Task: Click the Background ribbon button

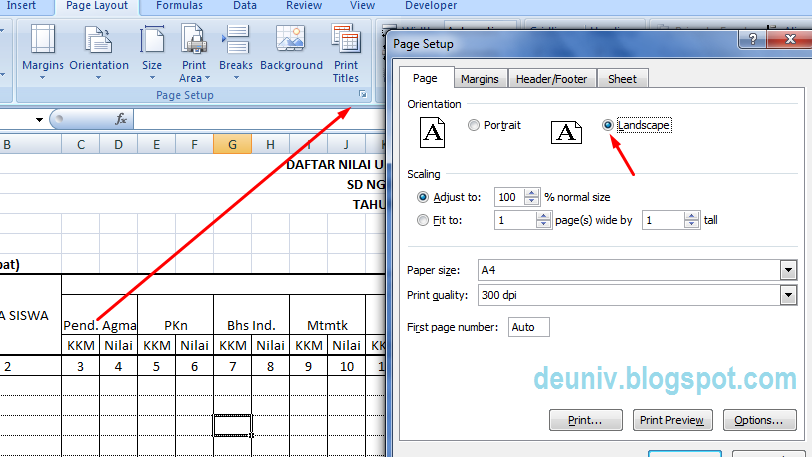Action: [291, 48]
